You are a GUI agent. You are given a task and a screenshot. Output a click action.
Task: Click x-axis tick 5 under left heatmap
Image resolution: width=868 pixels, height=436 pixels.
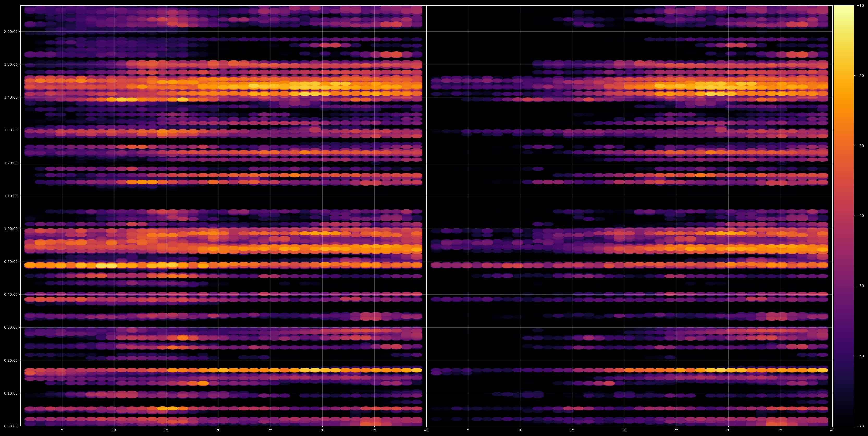(x=62, y=430)
